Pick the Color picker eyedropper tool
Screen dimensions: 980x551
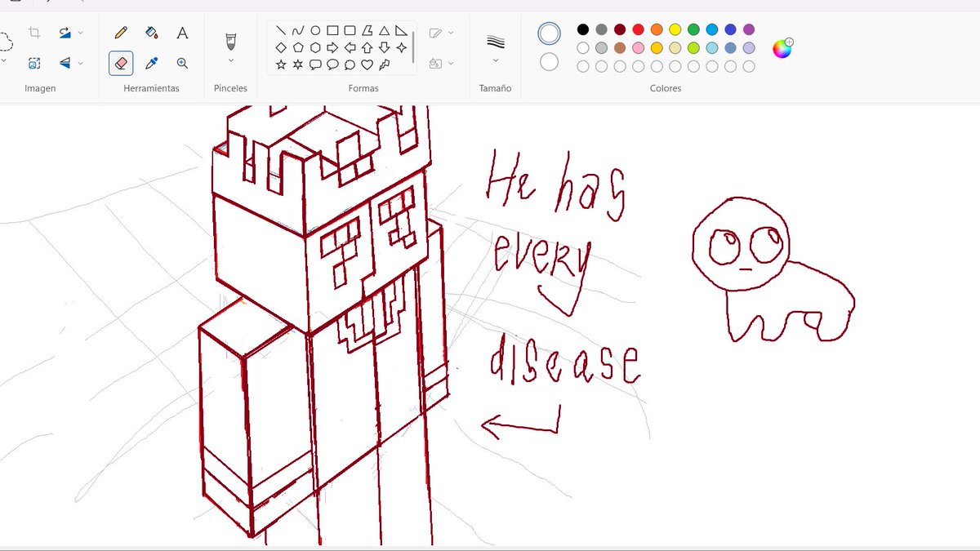pos(152,63)
